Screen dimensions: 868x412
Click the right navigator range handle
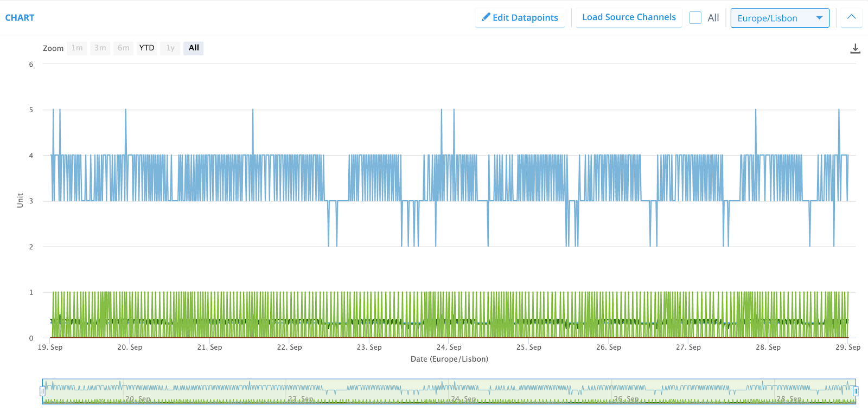pos(856,391)
